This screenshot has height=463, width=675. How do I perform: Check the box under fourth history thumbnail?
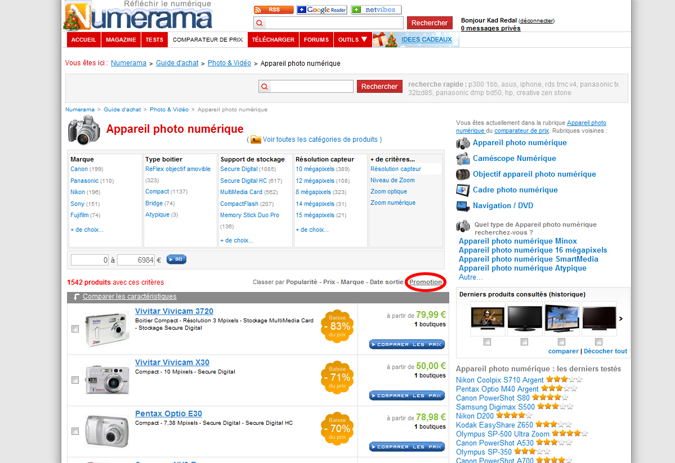click(598, 342)
